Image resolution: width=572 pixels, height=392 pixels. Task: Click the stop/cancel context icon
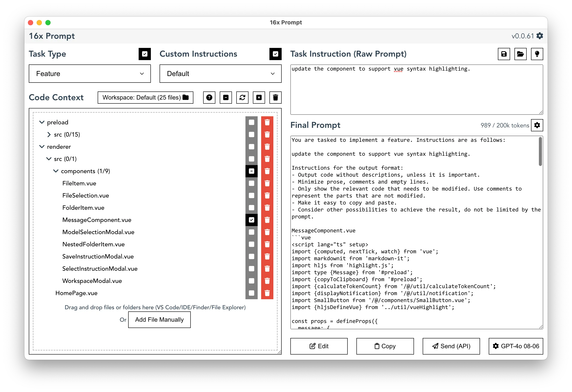pyautogui.click(x=259, y=97)
